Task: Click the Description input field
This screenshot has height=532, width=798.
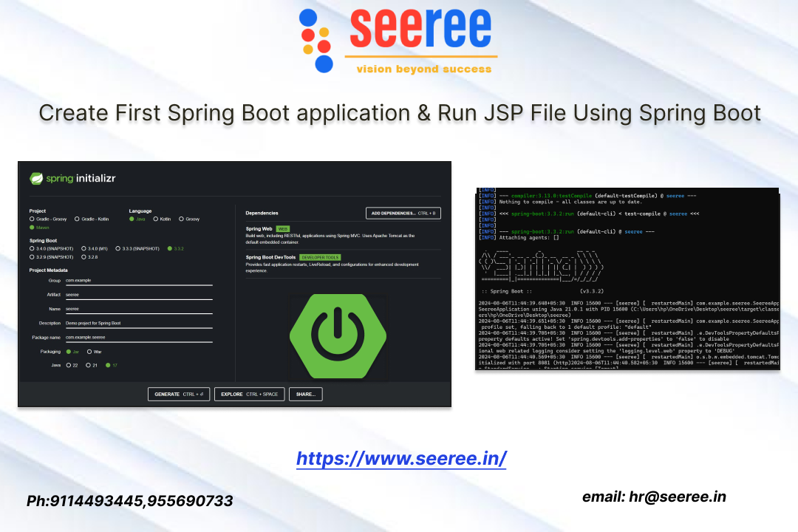Action: 138,324
